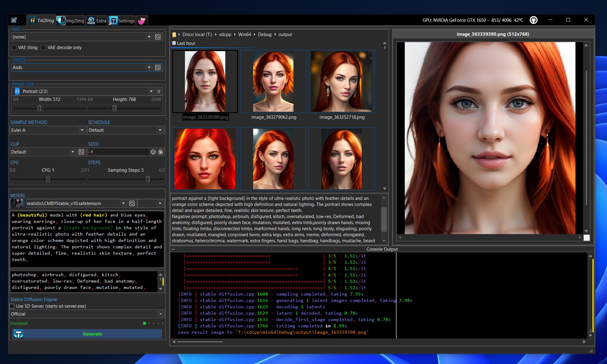Navigate to Debug folder in breadcrumb
The image size is (607, 364).
(265, 35)
